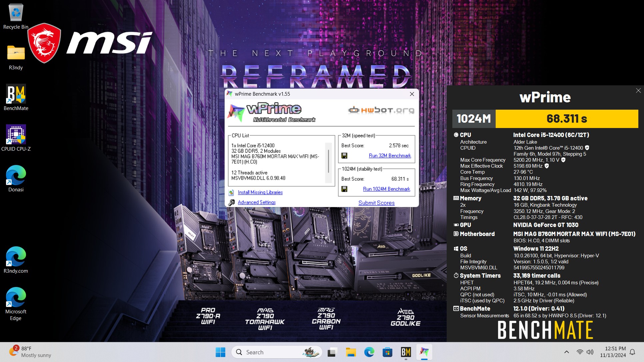Click the 32 GB DDR5, 31.78 GB active text
The image size is (644, 362).
tap(550, 198)
